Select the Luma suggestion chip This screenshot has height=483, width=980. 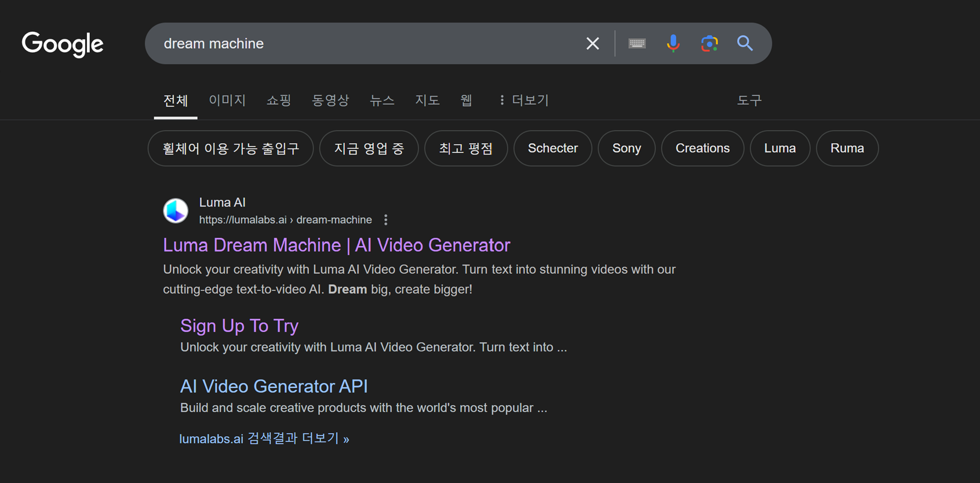(x=780, y=148)
